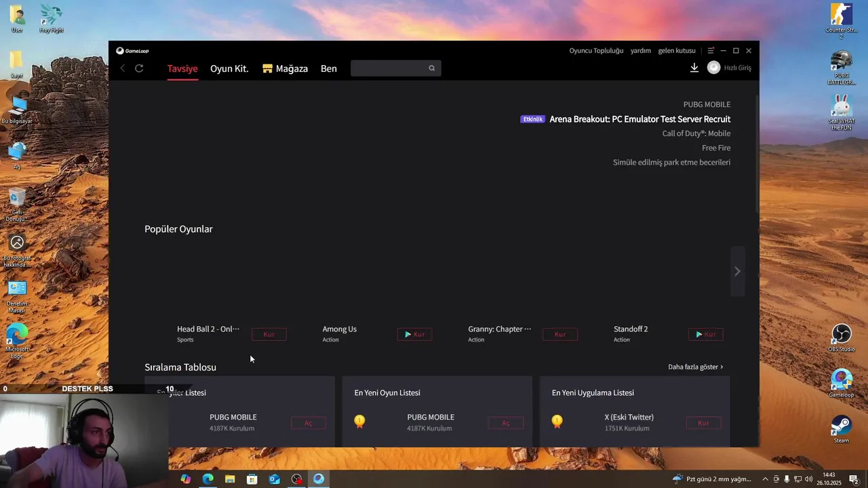Refresh the GameLoop page
868x488 pixels.
(139, 68)
